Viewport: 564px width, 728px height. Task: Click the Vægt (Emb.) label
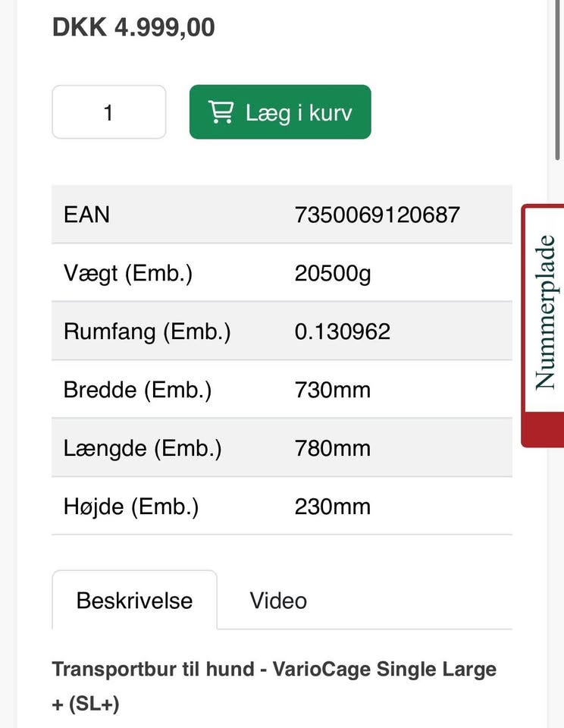point(128,273)
